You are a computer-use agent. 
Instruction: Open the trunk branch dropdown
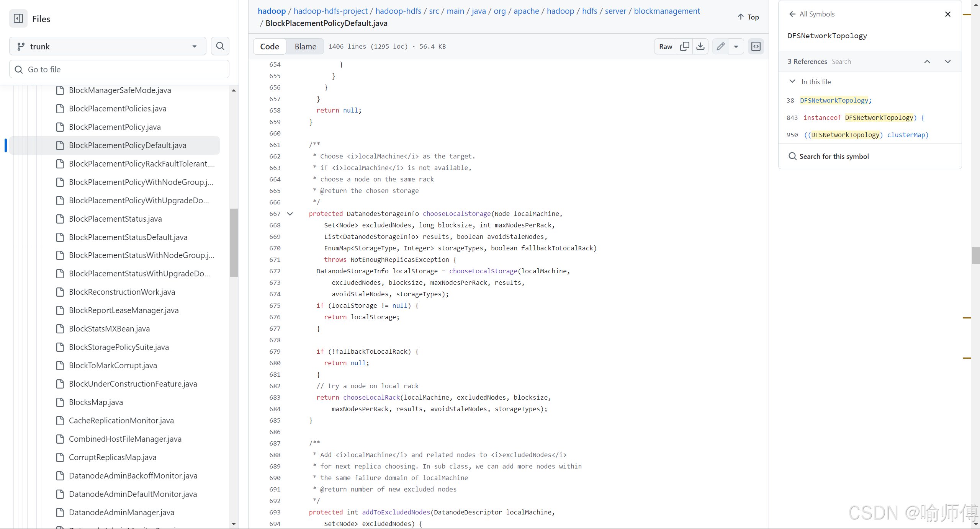pyautogui.click(x=108, y=46)
